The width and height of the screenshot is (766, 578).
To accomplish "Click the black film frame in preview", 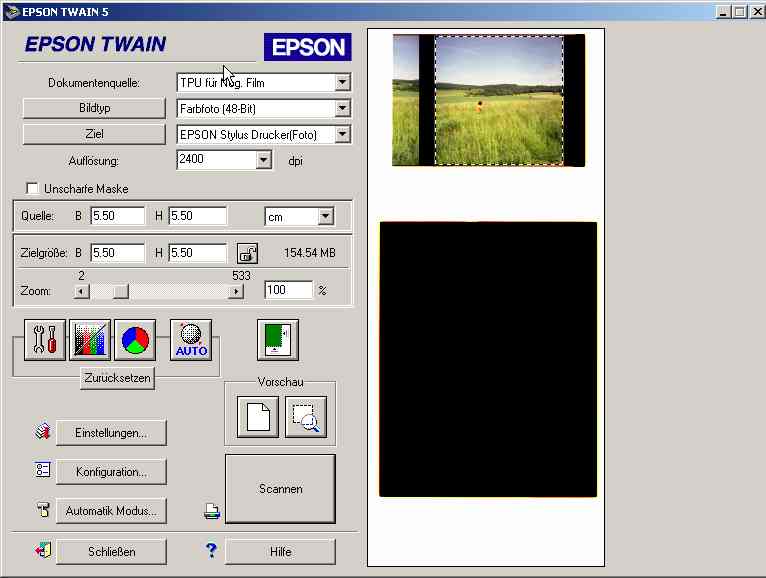I will click(x=488, y=359).
